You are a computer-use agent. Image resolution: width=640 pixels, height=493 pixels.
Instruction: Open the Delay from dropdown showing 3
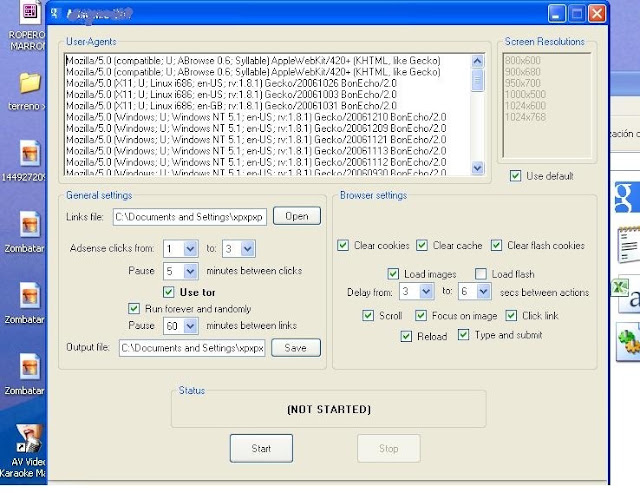(426, 291)
